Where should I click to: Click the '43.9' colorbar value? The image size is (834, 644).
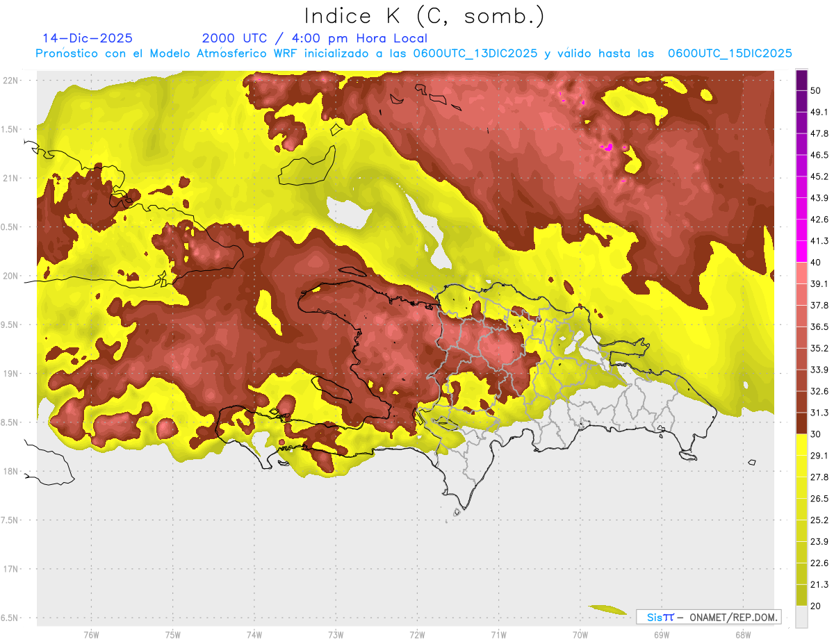(x=819, y=198)
